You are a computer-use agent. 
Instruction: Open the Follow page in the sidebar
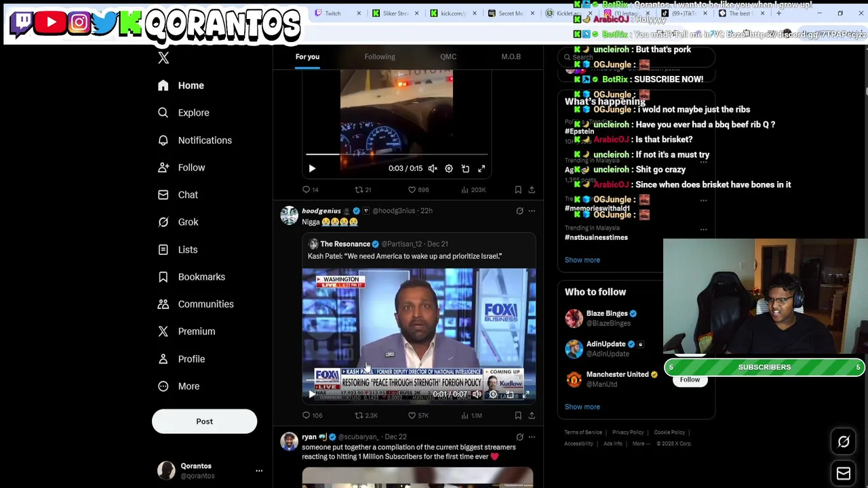pos(182,167)
